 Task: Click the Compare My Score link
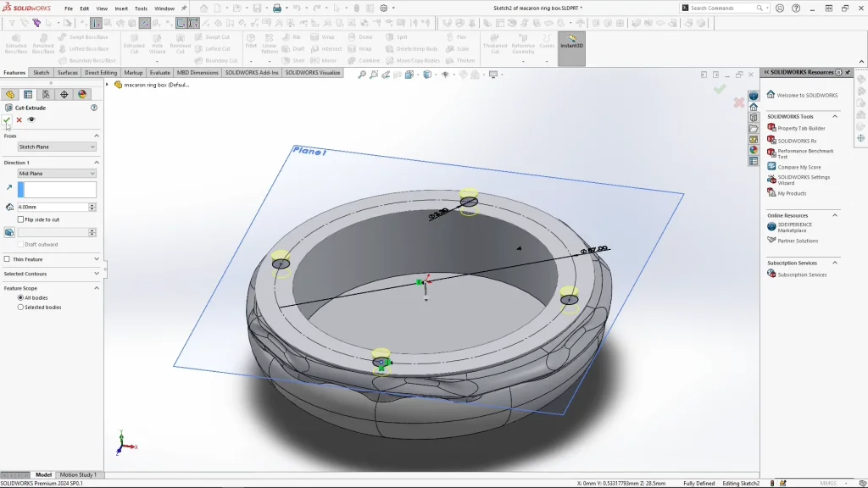pyautogui.click(x=798, y=167)
